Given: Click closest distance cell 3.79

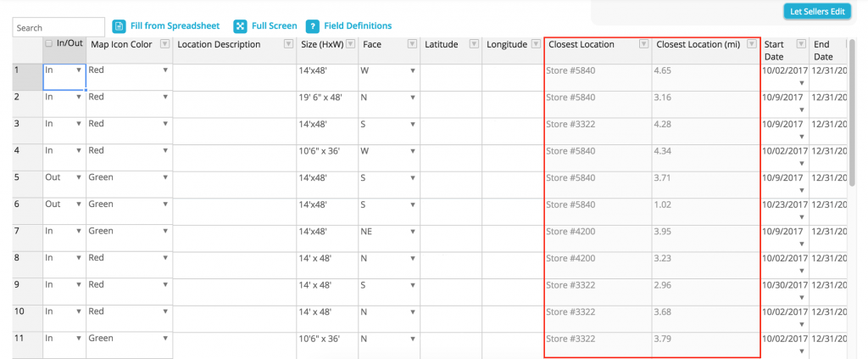Looking at the screenshot, I should click(x=706, y=345).
